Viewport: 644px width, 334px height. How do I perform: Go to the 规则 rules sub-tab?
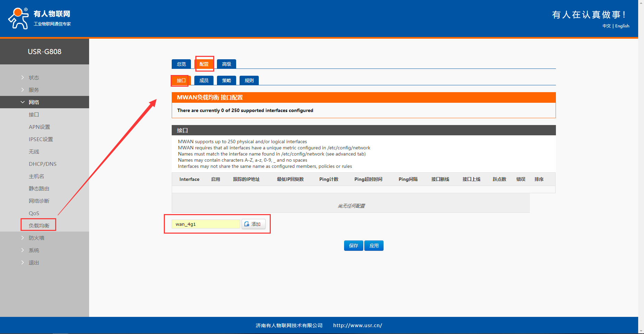[249, 81]
